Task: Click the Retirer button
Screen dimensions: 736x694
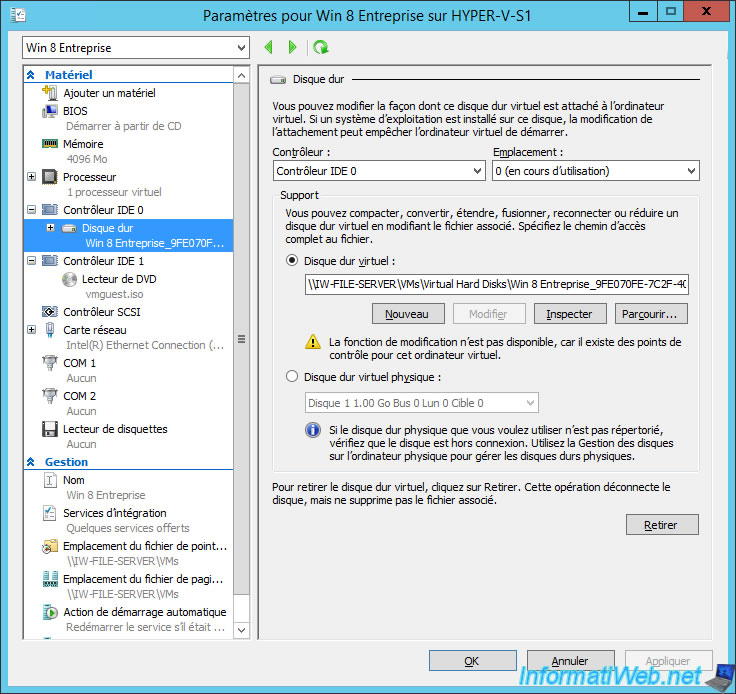Action: [x=662, y=525]
